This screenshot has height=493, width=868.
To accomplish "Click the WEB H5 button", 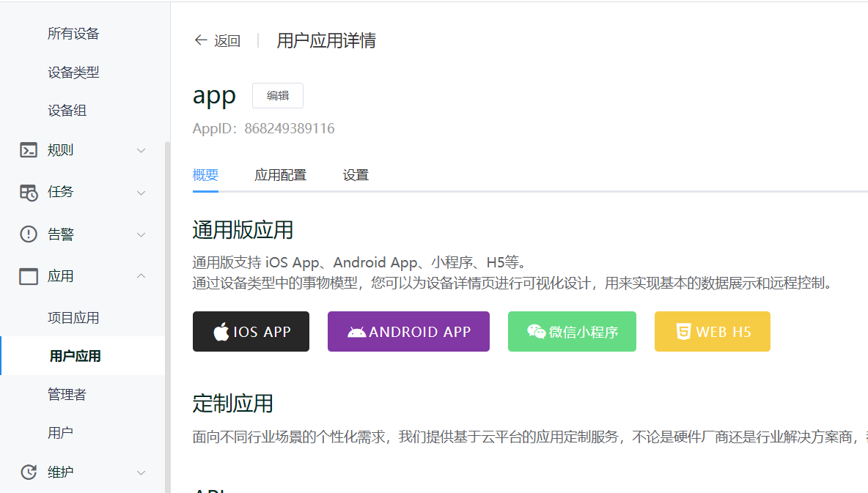I will click(x=713, y=331).
